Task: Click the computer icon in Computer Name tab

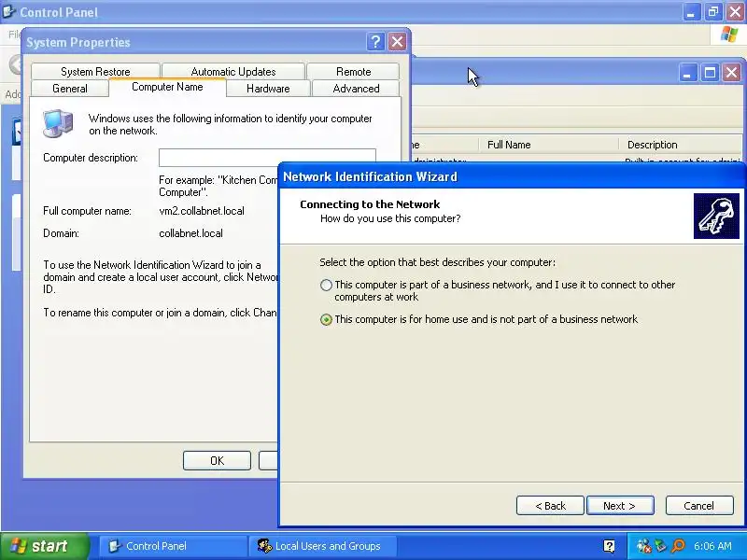Action: coord(58,123)
